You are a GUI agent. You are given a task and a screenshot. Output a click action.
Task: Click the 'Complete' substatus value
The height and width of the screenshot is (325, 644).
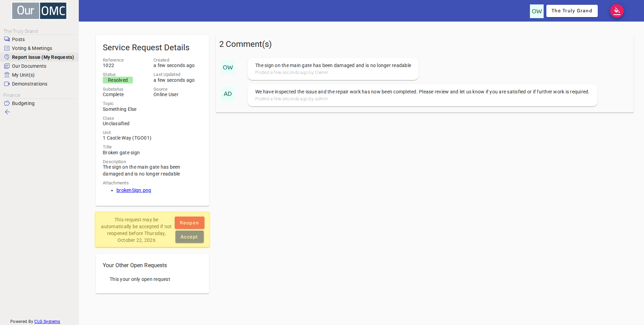click(x=113, y=95)
